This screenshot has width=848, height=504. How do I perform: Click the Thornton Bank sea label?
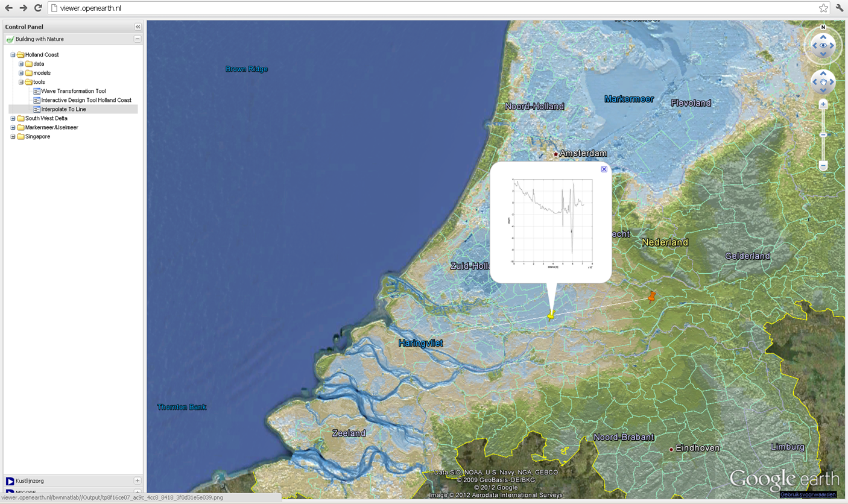tap(182, 407)
